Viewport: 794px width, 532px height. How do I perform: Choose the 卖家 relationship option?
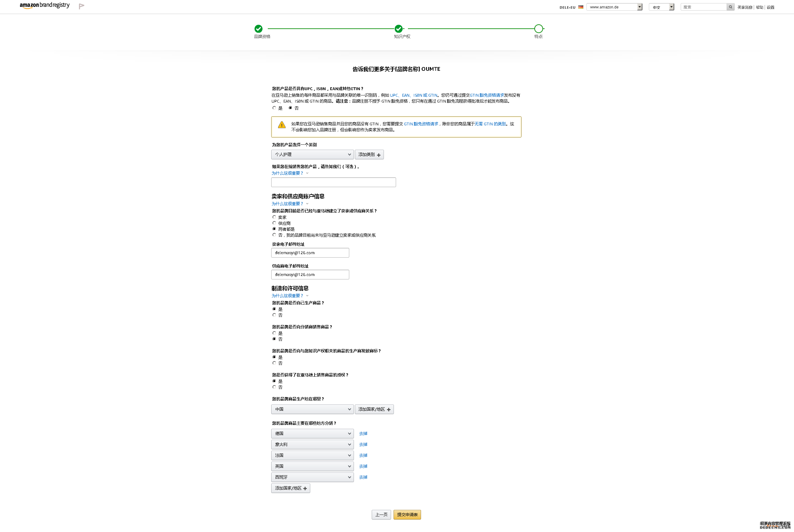click(x=274, y=217)
